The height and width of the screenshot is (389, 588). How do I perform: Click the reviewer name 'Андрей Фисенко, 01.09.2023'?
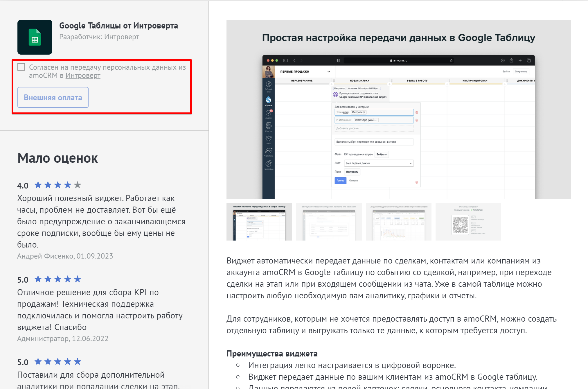click(x=65, y=256)
